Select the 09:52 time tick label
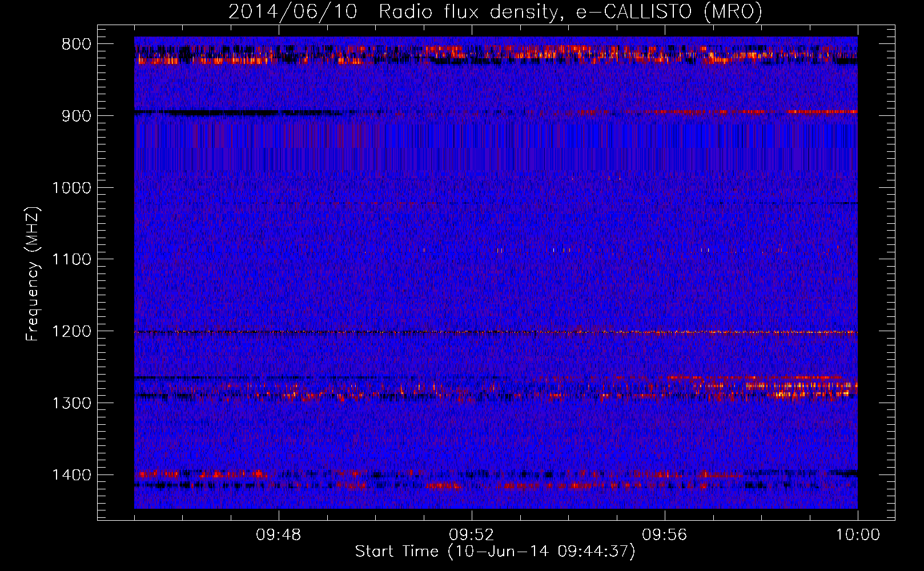 pos(472,535)
